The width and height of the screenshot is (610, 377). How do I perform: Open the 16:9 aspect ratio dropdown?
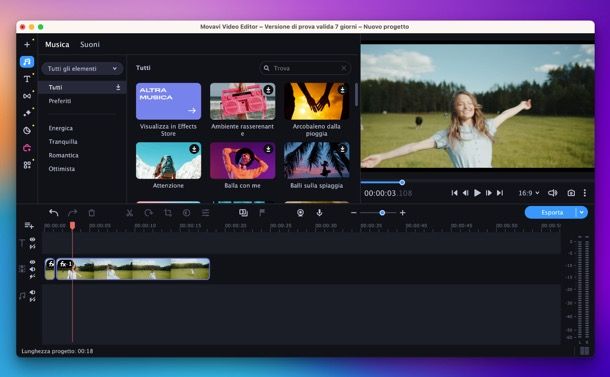point(529,193)
